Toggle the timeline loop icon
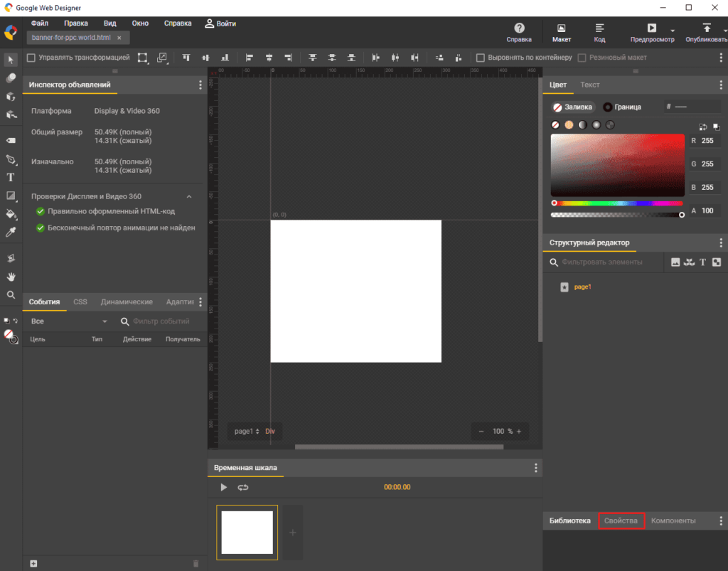The width and height of the screenshot is (728, 571). 243,487
